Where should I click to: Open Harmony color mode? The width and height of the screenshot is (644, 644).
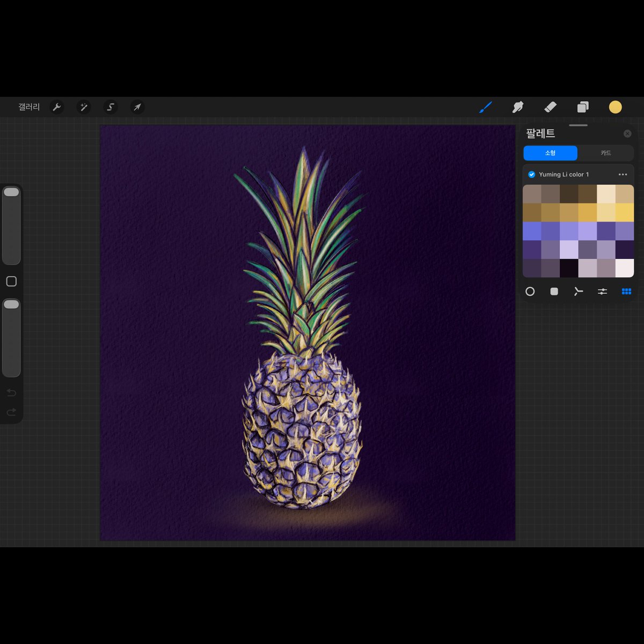(579, 291)
